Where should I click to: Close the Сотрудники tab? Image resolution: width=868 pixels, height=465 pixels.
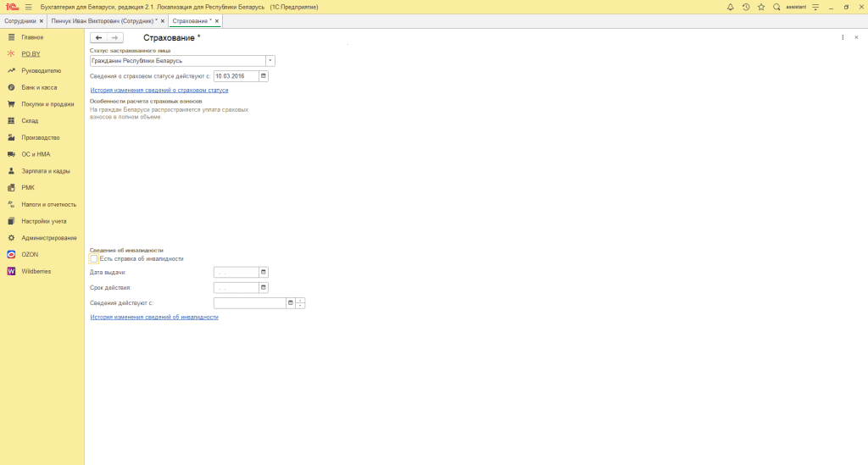(42, 21)
